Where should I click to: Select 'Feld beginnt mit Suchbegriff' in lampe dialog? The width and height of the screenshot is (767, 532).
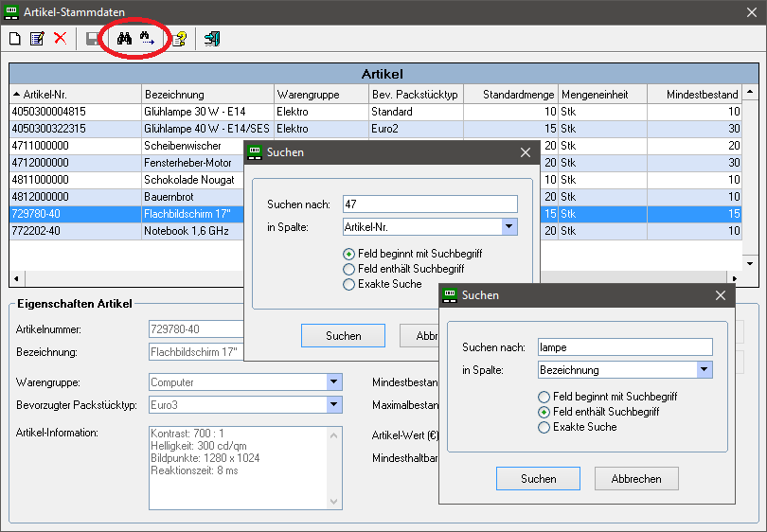click(x=544, y=397)
